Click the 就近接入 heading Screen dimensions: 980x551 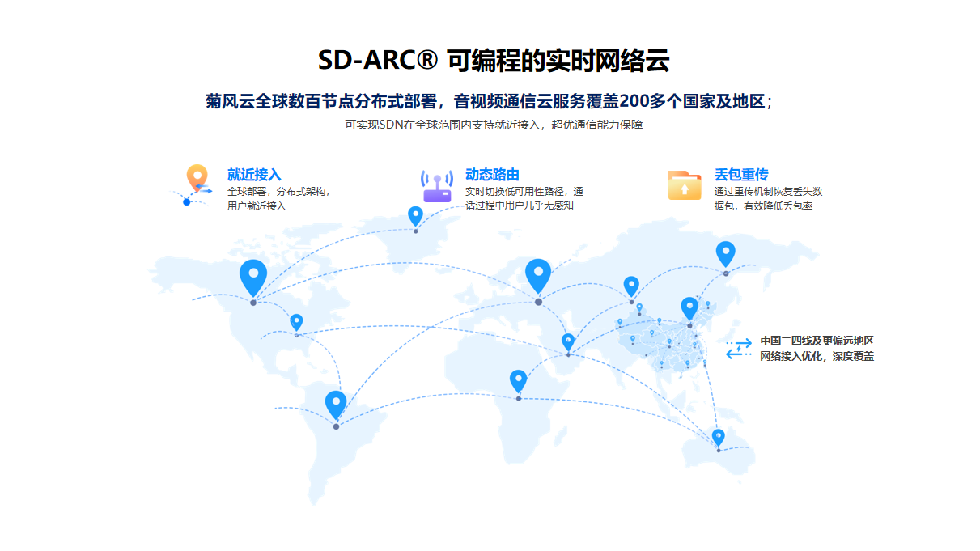tap(254, 174)
